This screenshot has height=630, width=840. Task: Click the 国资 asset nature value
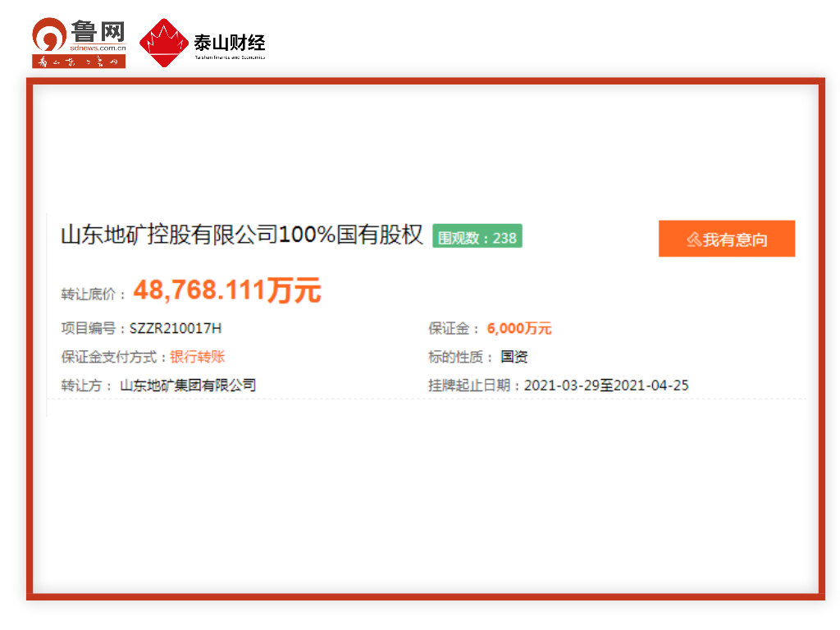click(514, 357)
